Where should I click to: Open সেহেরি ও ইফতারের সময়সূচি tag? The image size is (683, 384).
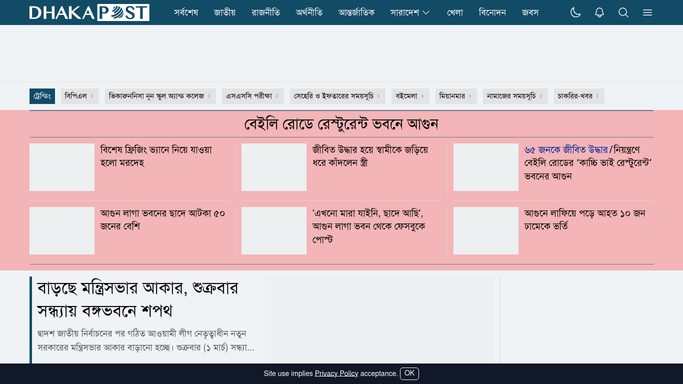click(338, 96)
